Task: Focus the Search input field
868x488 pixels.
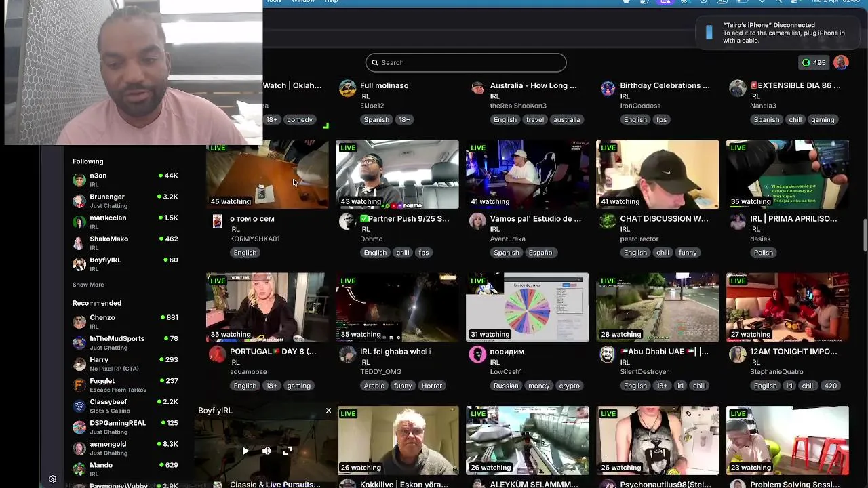Action: [x=466, y=62]
